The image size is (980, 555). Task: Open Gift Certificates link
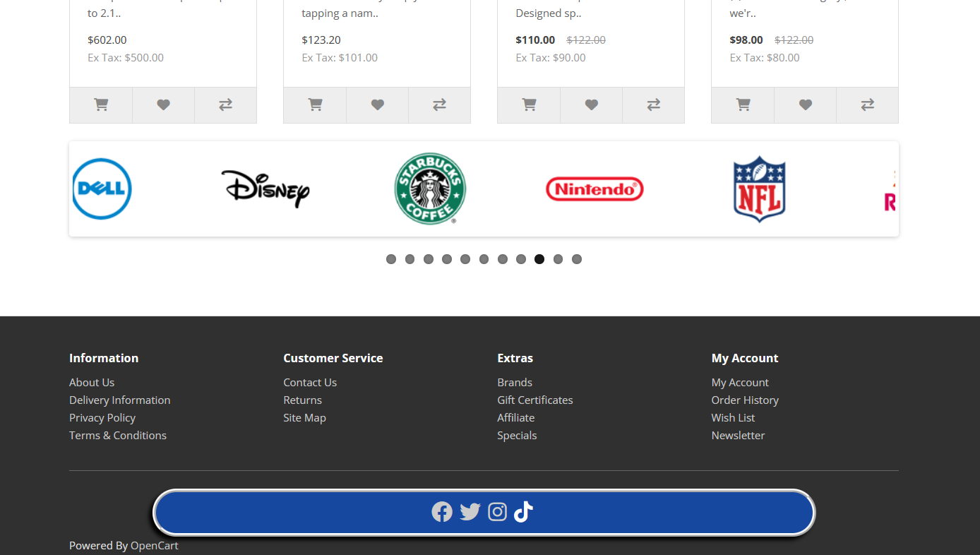(x=535, y=400)
